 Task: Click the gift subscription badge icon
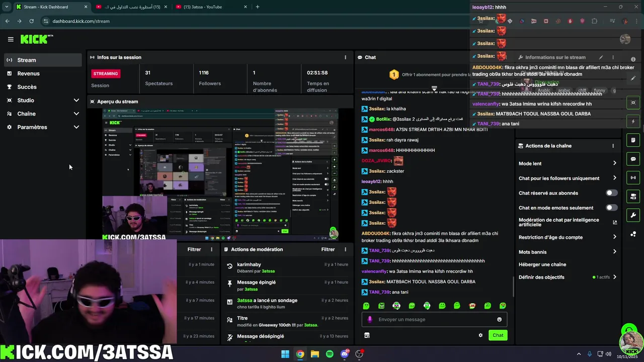(394, 75)
